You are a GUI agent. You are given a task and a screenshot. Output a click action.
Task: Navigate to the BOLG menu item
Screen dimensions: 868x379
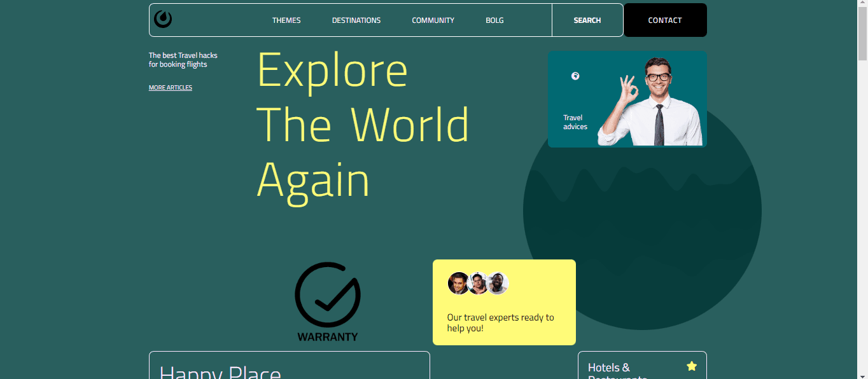click(494, 20)
